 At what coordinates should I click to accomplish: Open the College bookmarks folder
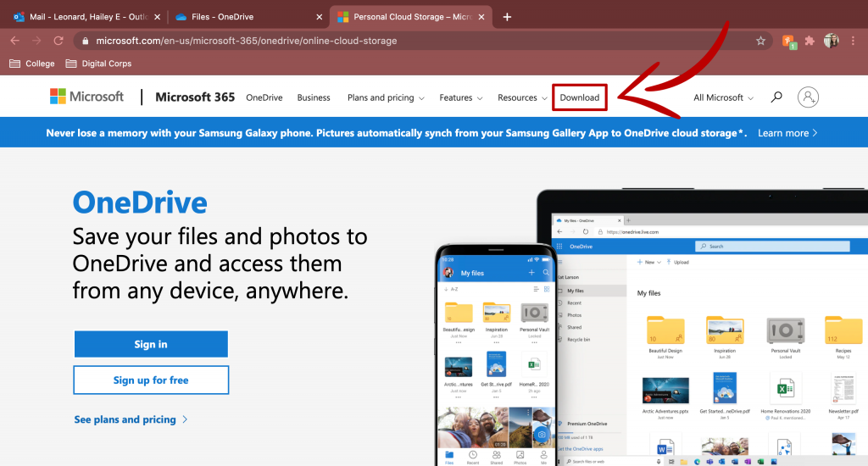(x=32, y=64)
